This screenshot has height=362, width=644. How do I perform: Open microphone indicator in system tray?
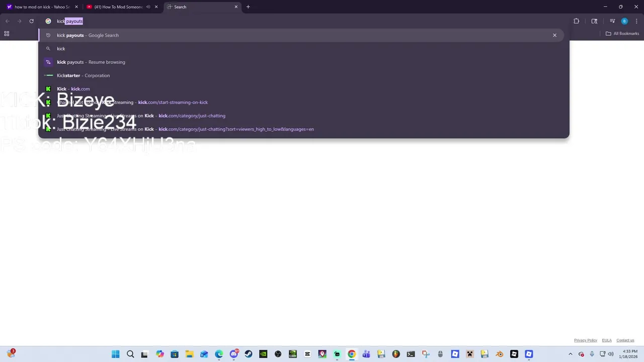coord(592,354)
